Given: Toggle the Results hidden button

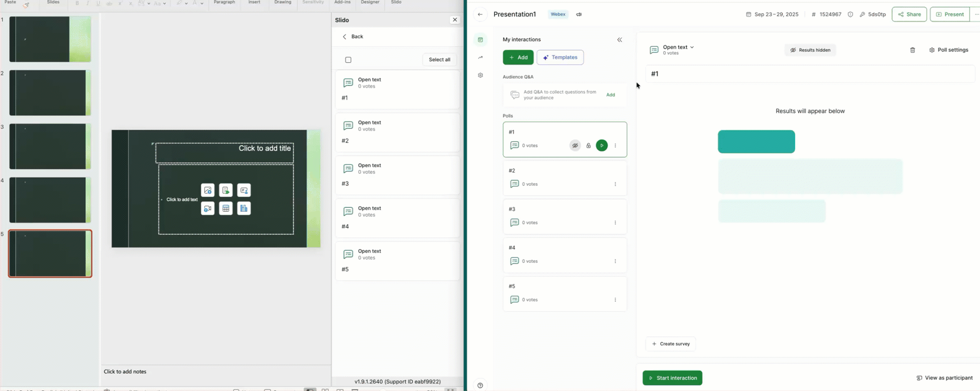Looking at the screenshot, I should click(x=810, y=50).
